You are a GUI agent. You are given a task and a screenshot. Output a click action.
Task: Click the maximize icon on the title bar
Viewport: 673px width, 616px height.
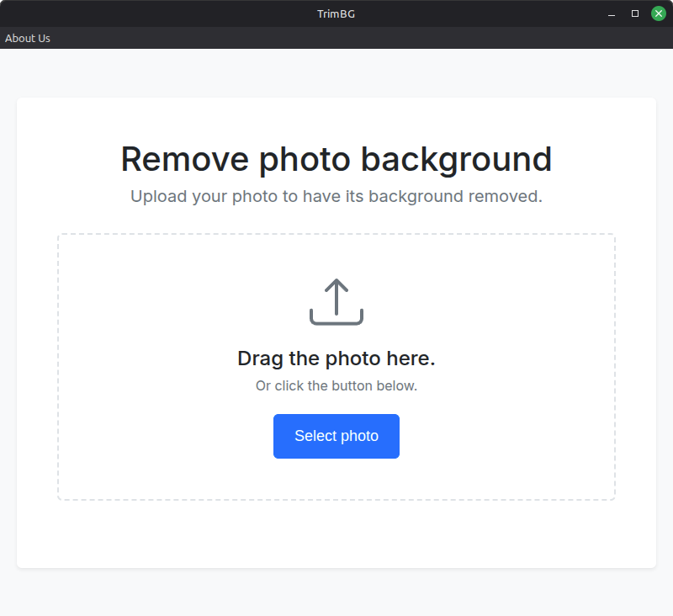coord(633,13)
